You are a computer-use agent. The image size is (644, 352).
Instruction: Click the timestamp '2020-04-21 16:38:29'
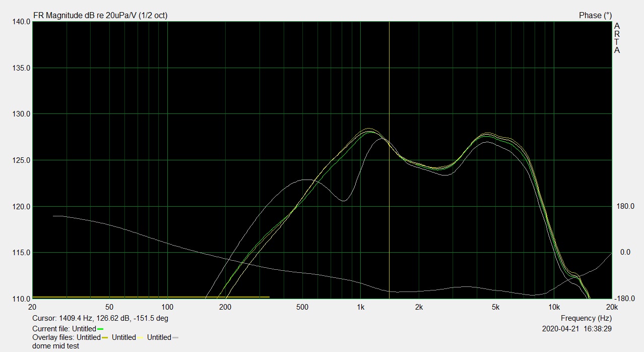pos(577,328)
